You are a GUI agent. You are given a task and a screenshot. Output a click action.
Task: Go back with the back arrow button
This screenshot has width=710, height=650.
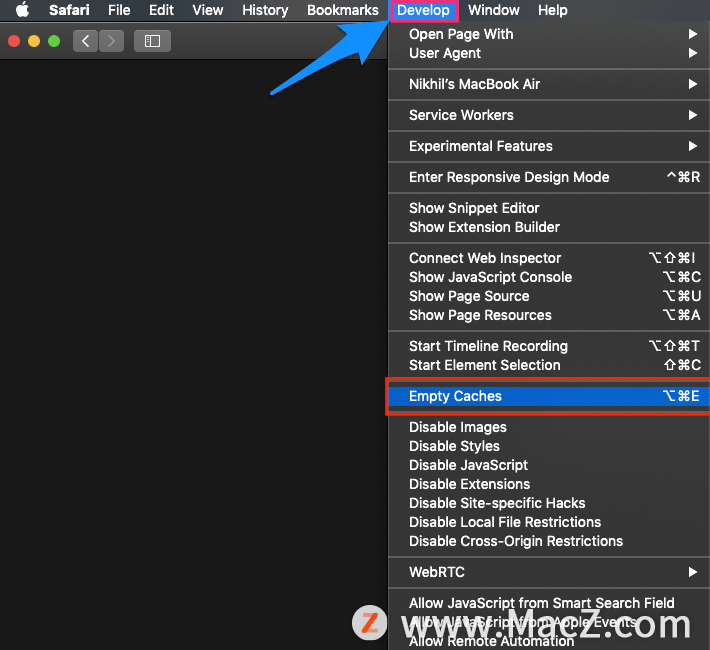[x=86, y=41]
